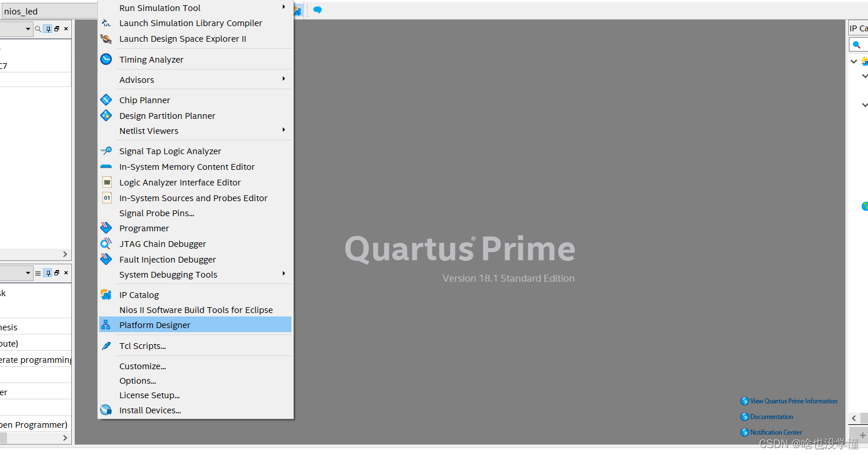This screenshot has height=455, width=868.
Task: Expand the Netlist Viewers submenu
Action: [x=284, y=130]
